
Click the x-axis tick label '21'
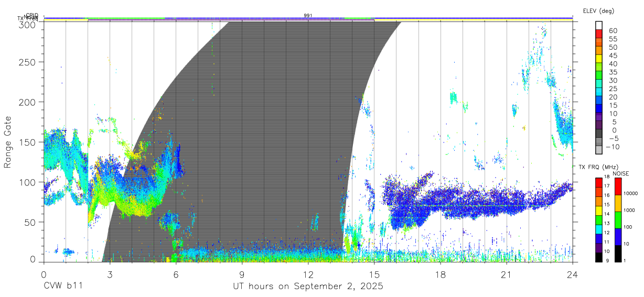click(507, 274)
